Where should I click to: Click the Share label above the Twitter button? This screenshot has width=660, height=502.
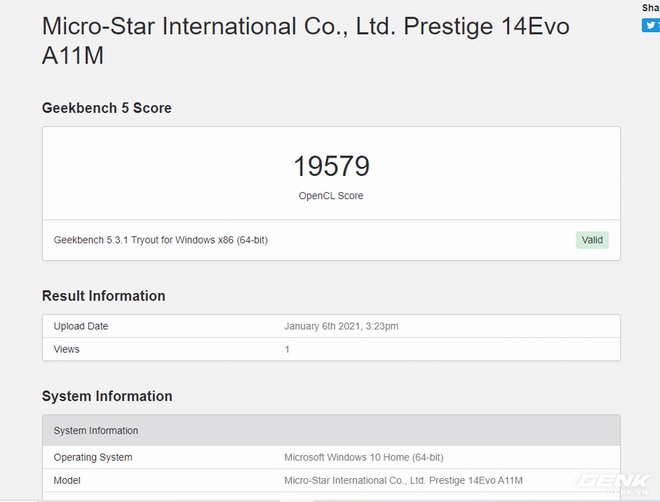[650, 8]
